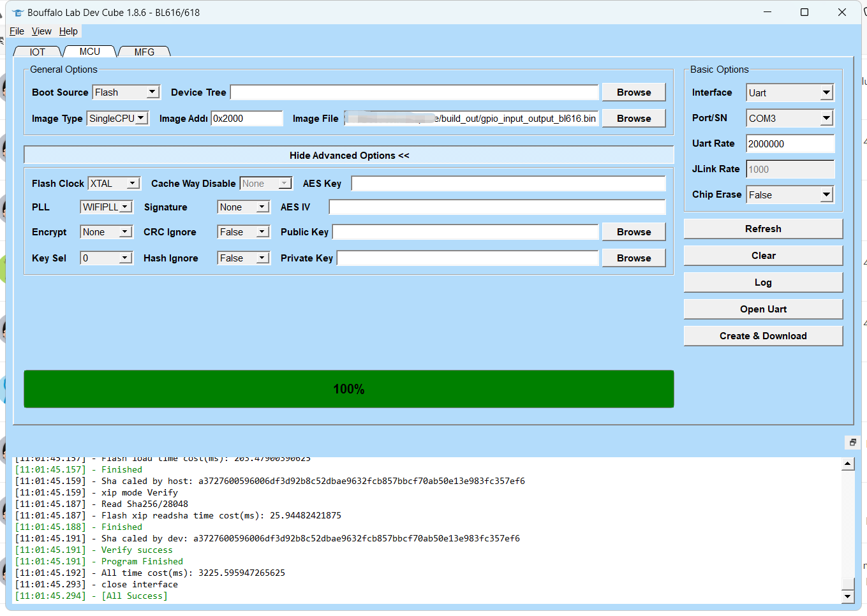Click the Public Key path field
Screen dimensions: 867x616
click(x=466, y=232)
